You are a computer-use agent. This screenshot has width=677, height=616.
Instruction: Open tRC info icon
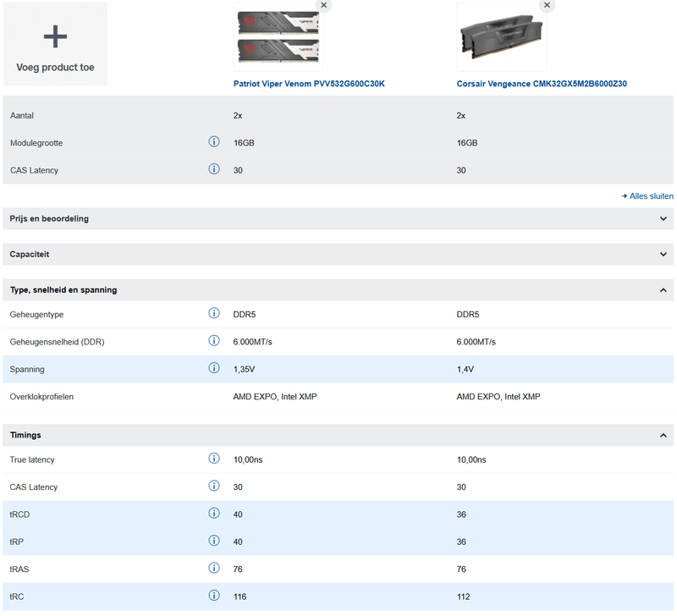coord(214,596)
